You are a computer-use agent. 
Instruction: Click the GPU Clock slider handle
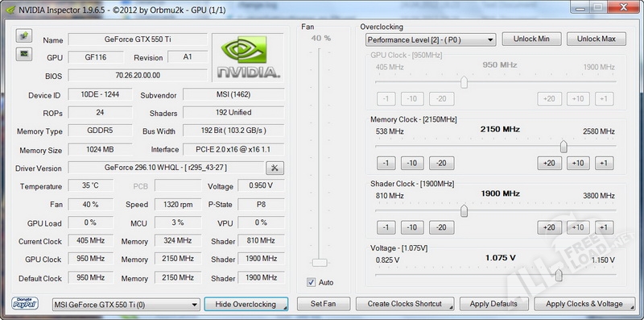464,82
